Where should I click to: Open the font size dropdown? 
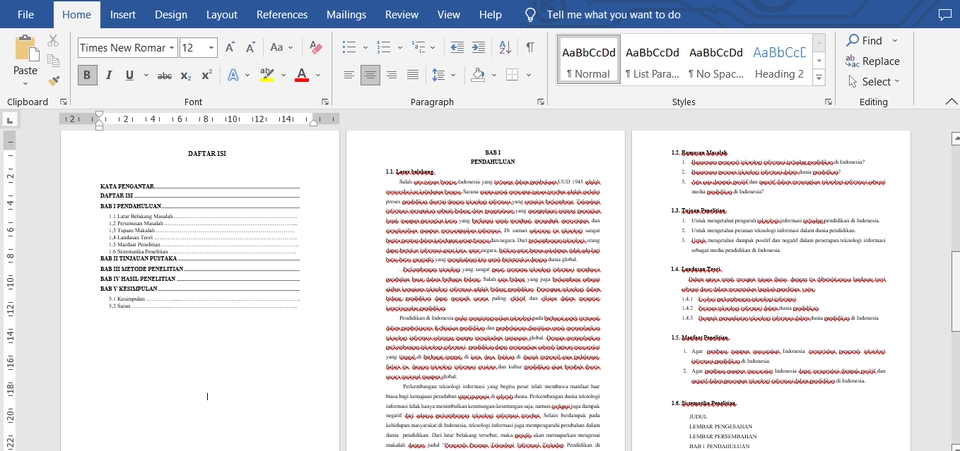(212, 48)
